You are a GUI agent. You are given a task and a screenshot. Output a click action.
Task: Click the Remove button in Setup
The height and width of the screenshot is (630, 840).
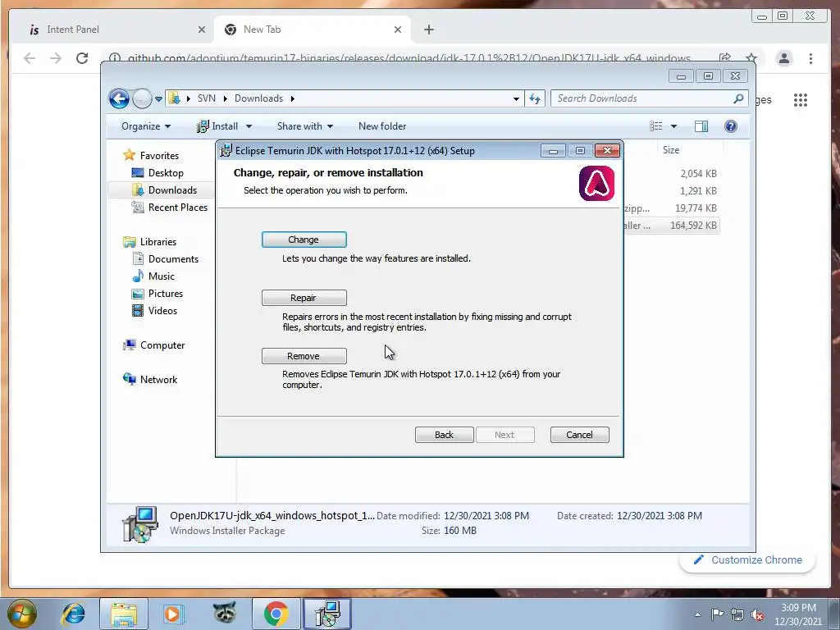pos(304,356)
